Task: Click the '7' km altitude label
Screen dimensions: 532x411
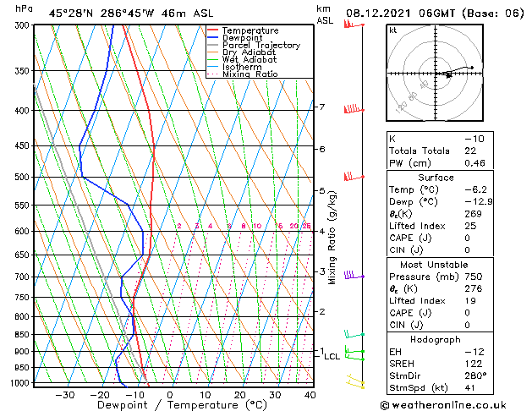Action: [321, 107]
